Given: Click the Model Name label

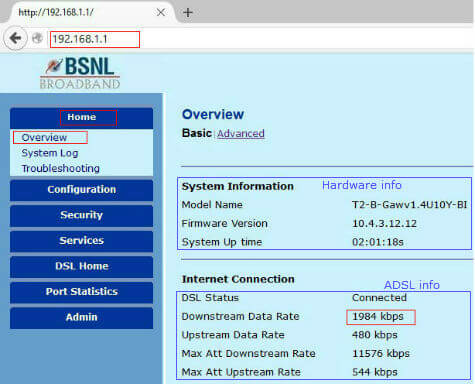Looking at the screenshot, I should pos(212,205).
